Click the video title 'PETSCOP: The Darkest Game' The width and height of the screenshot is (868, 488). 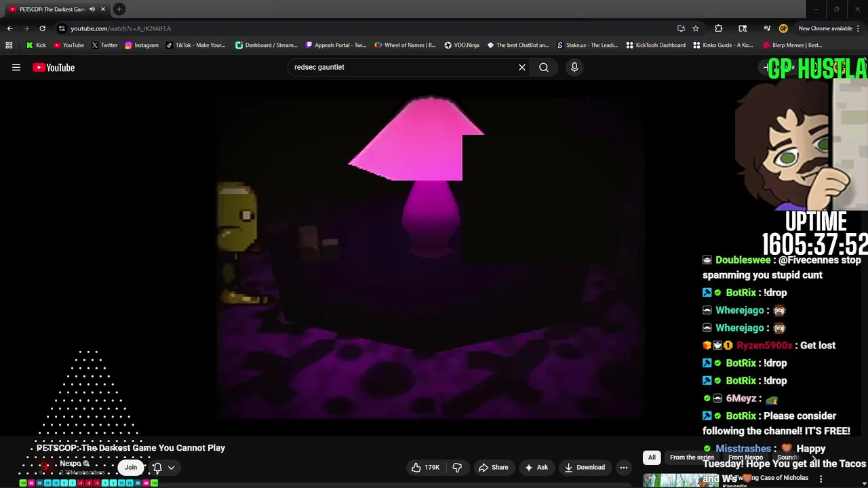pos(131,448)
